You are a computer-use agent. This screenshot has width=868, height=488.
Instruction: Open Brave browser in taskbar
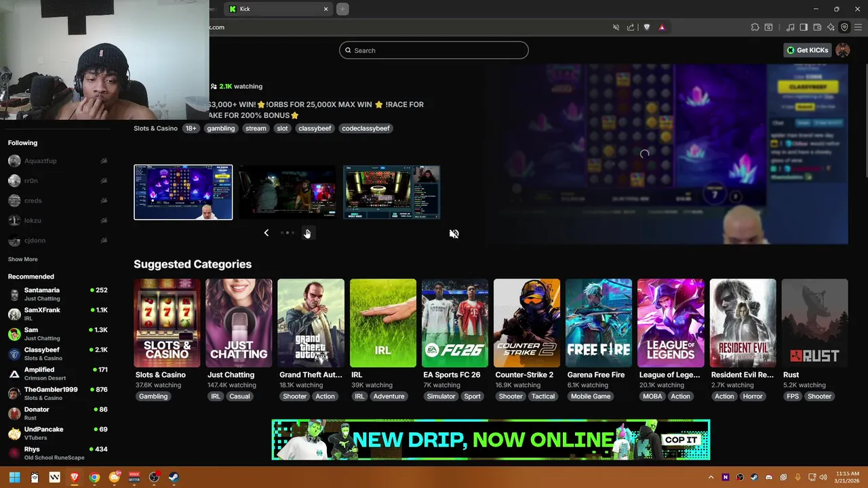click(75, 477)
